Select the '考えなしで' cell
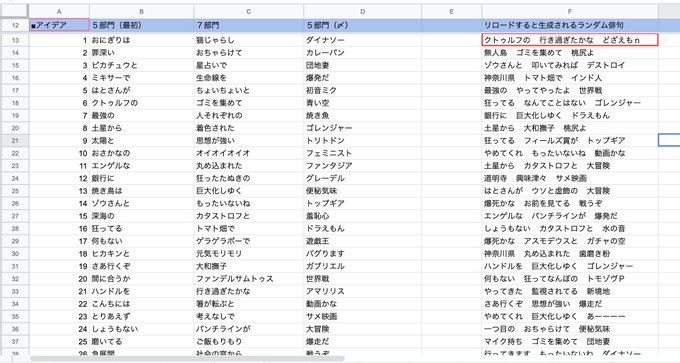The height and width of the screenshot is (363, 680). (248, 317)
